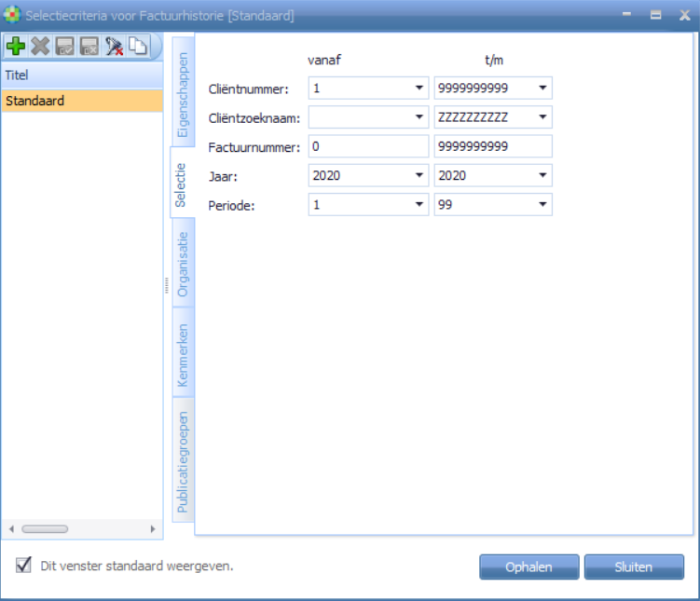This screenshot has width=700, height=601.
Task: Click the save with checkmark icon
Action: pyautogui.click(x=65, y=47)
